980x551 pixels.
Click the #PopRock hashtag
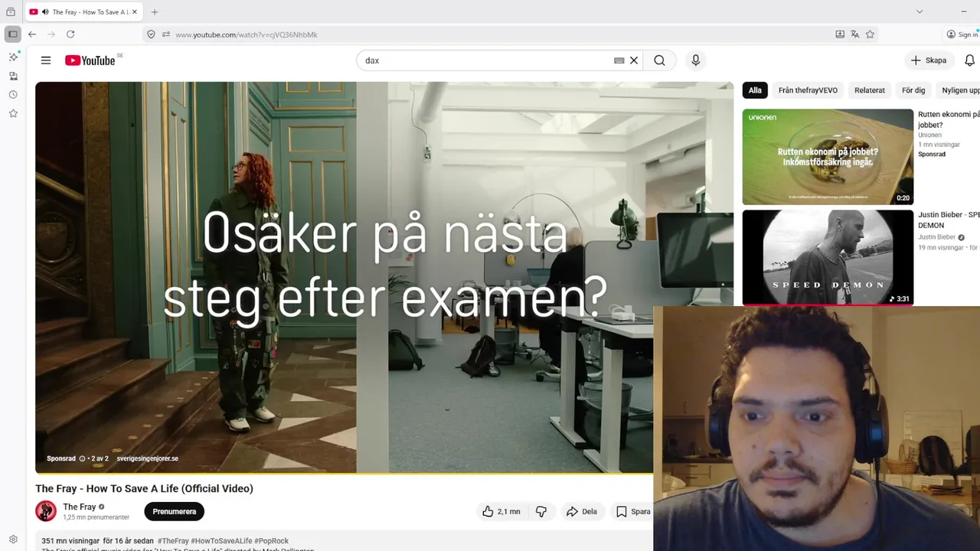[271, 541]
